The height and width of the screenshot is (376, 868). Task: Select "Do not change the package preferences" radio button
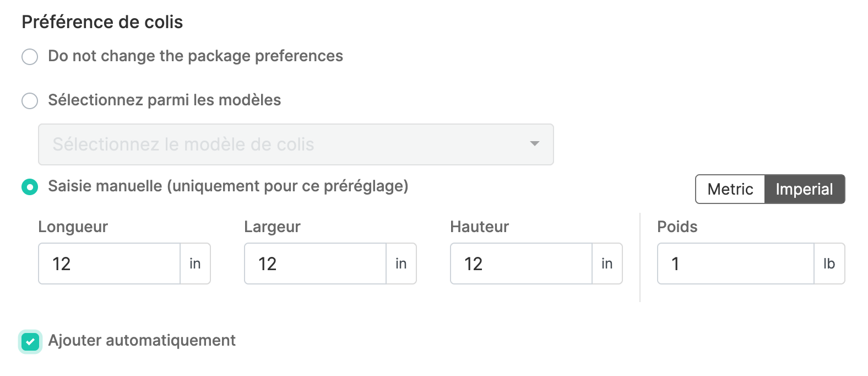click(30, 56)
